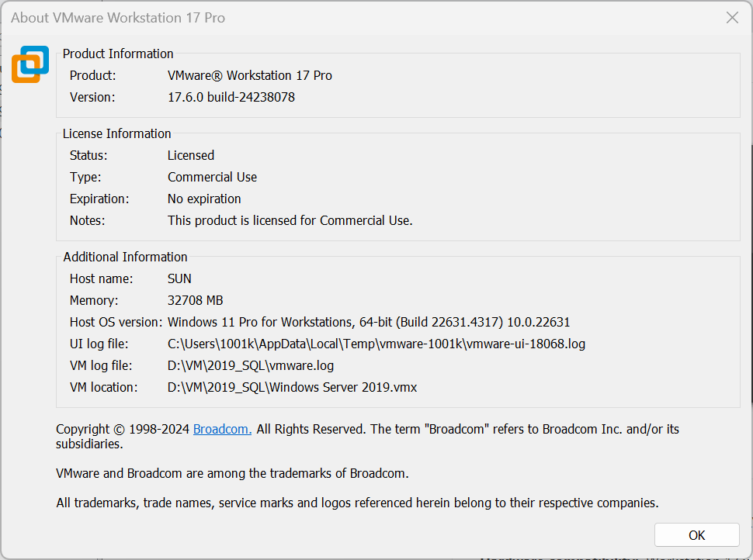Click host name value SUN
The width and height of the screenshot is (753, 560).
179,278
